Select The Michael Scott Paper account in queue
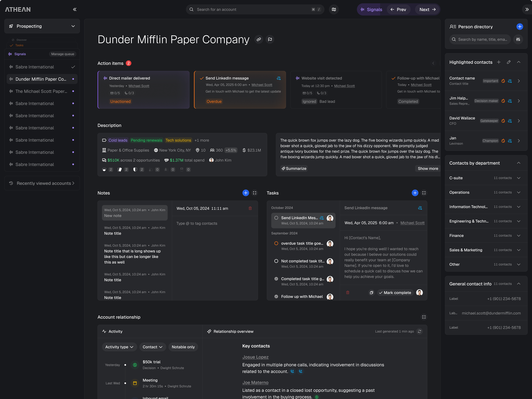 [41, 91]
